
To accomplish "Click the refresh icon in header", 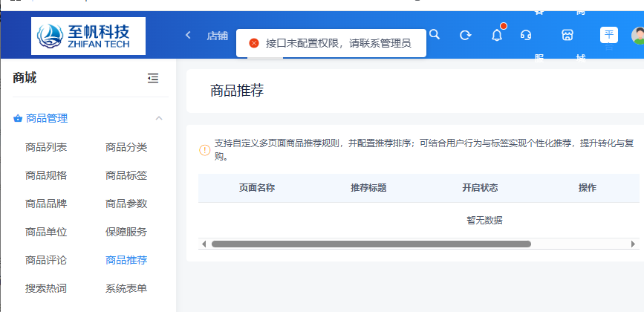I will click(x=465, y=36).
